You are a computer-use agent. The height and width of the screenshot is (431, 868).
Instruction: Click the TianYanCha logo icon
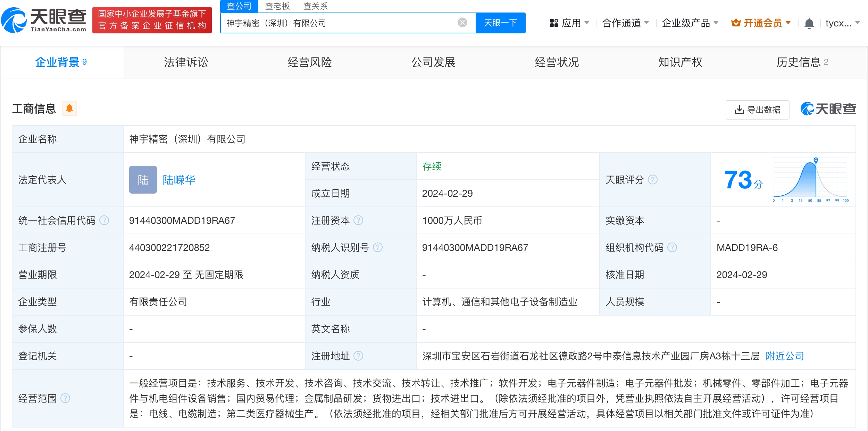(14, 20)
